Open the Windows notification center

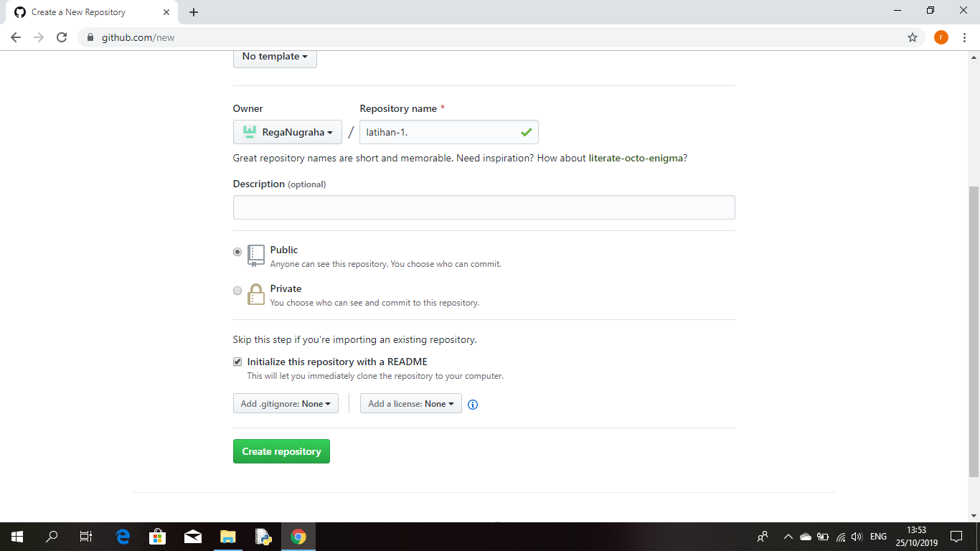pyautogui.click(x=956, y=537)
